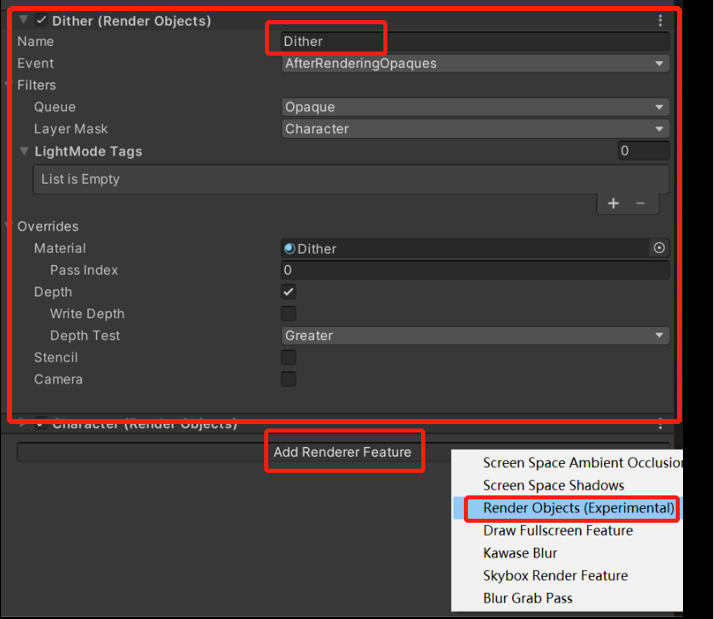The width and height of the screenshot is (714, 619).
Task: Select Render Objects (Experimental) from the menu
Action: click(x=578, y=508)
